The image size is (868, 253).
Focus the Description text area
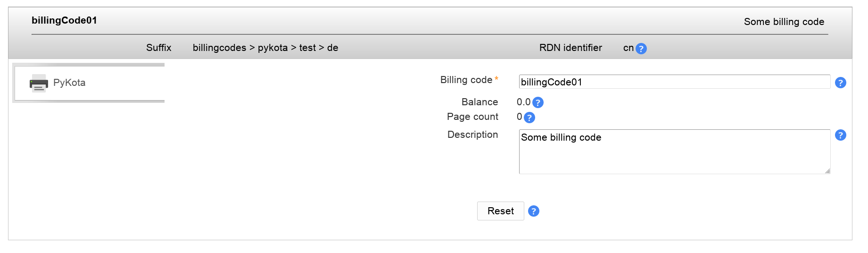click(674, 152)
